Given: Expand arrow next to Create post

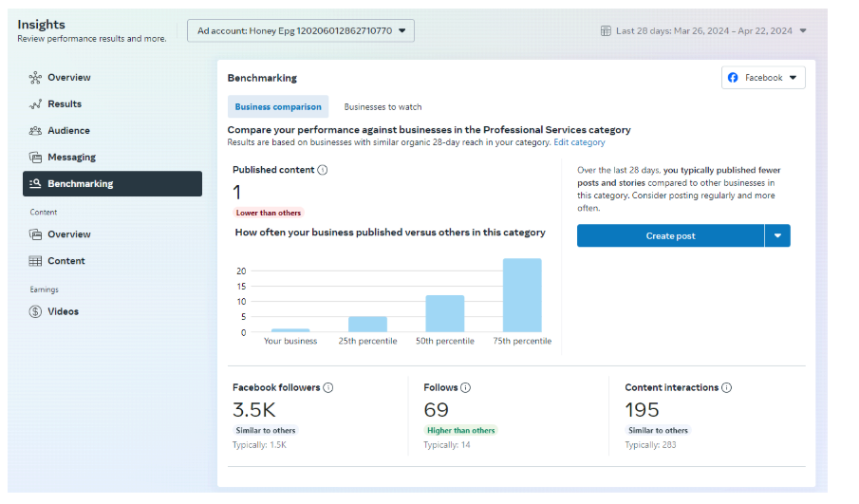Looking at the screenshot, I should click(x=777, y=236).
